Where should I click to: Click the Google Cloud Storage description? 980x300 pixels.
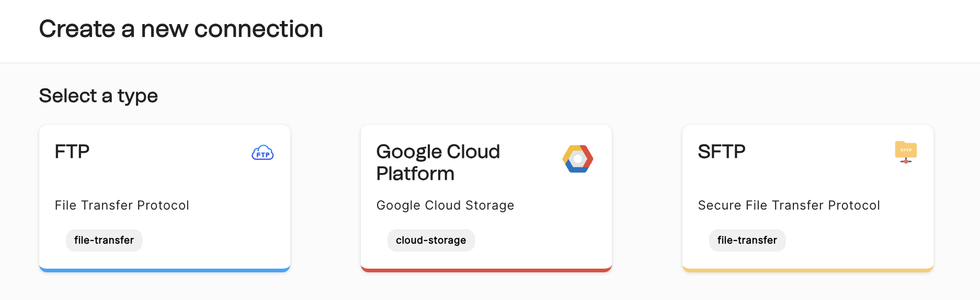point(445,205)
